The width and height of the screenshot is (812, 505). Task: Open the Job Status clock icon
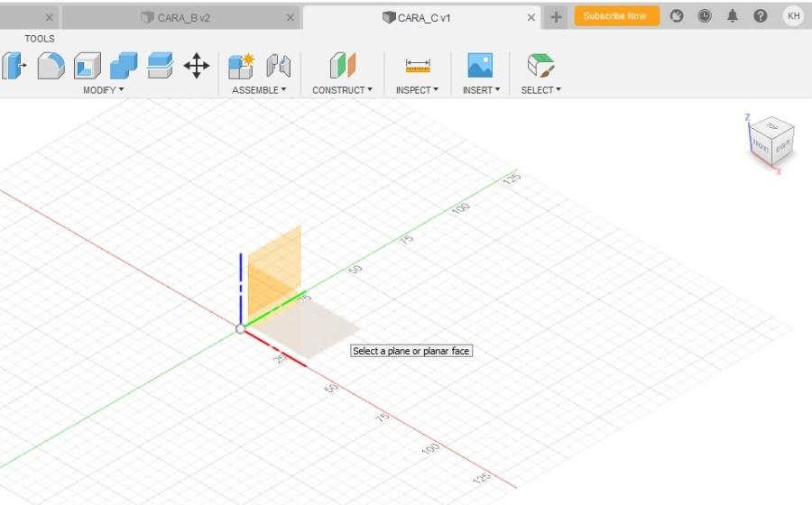tap(705, 16)
